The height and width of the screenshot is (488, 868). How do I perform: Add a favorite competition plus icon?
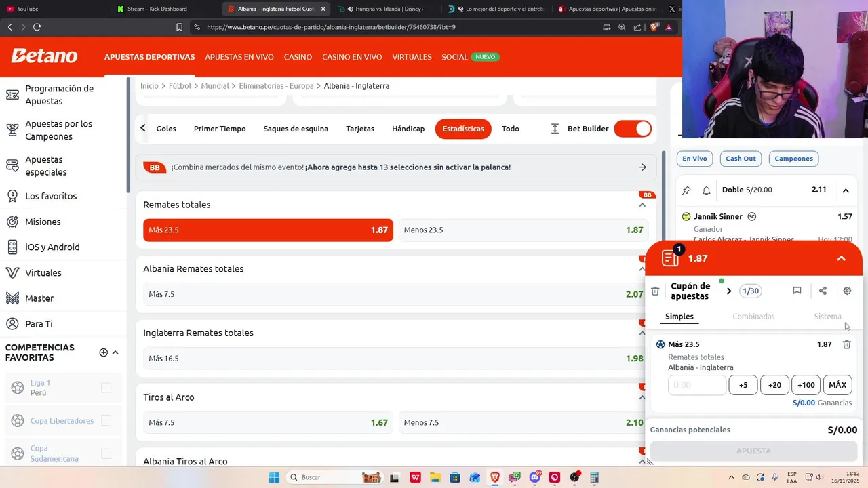104,352
